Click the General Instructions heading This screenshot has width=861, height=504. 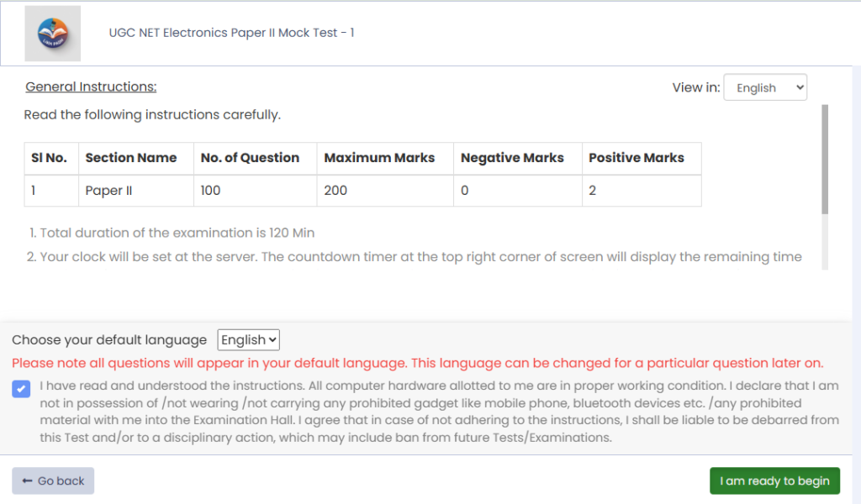pyautogui.click(x=91, y=87)
